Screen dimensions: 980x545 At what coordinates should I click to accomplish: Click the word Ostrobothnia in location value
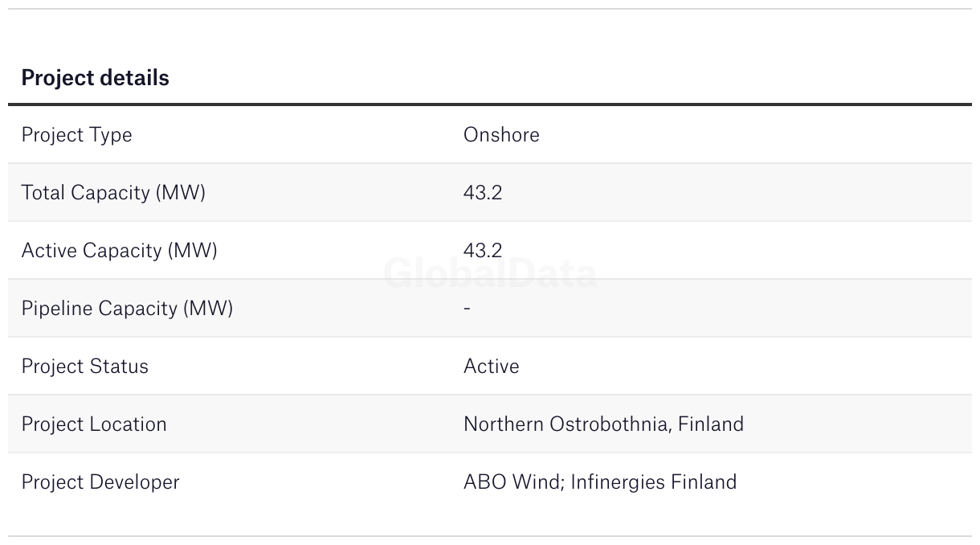(610, 424)
